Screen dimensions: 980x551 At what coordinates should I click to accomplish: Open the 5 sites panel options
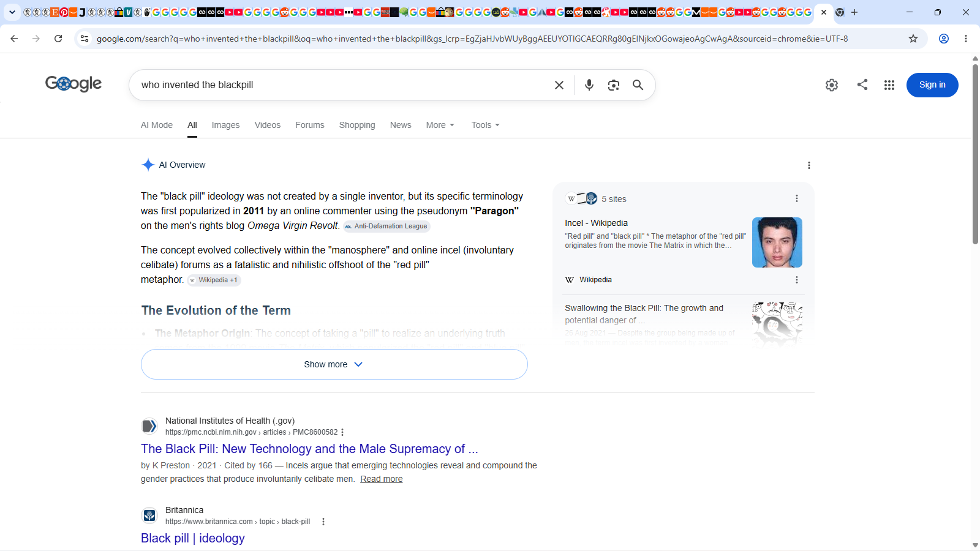point(797,198)
